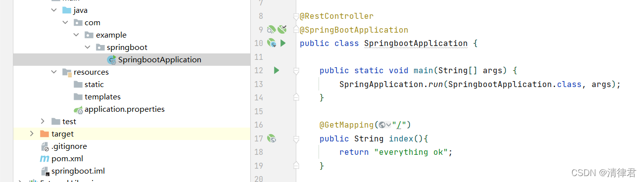Click the green run arrow beside main method
Image resolution: width=644 pixels, height=182 pixels.
pyautogui.click(x=276, y=71)
